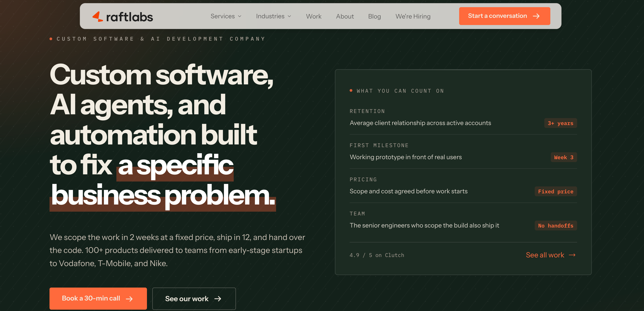Select the Fixed price badge
The height and width of the screenshot is (311, 644).
click(x=555, y=191)
